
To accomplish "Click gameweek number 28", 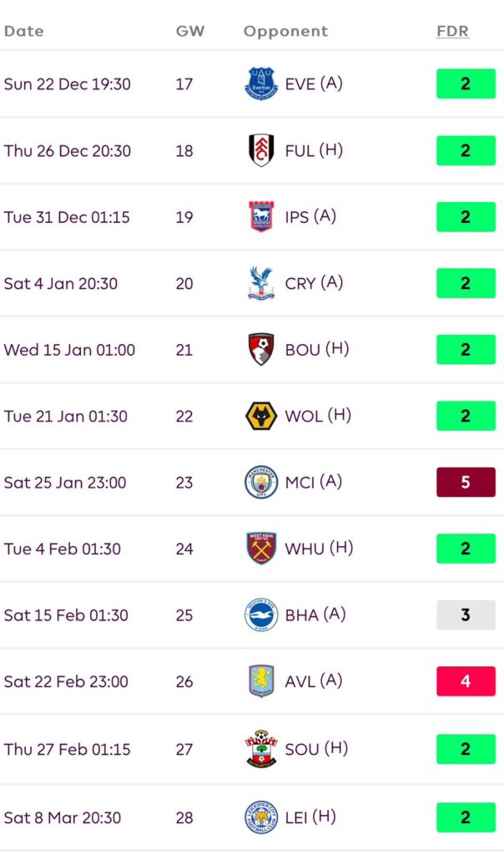I will [184, 817].
